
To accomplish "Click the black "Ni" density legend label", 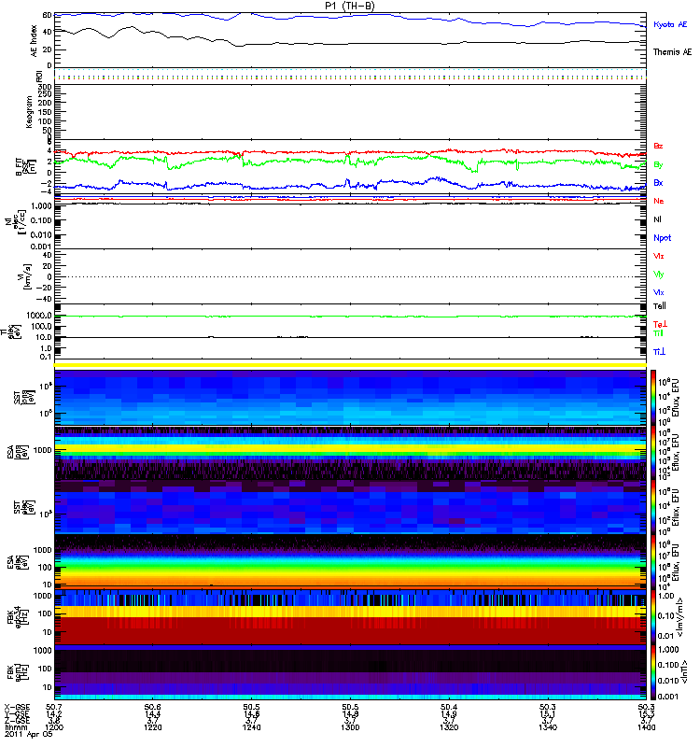I will click(x=657, y=219).
